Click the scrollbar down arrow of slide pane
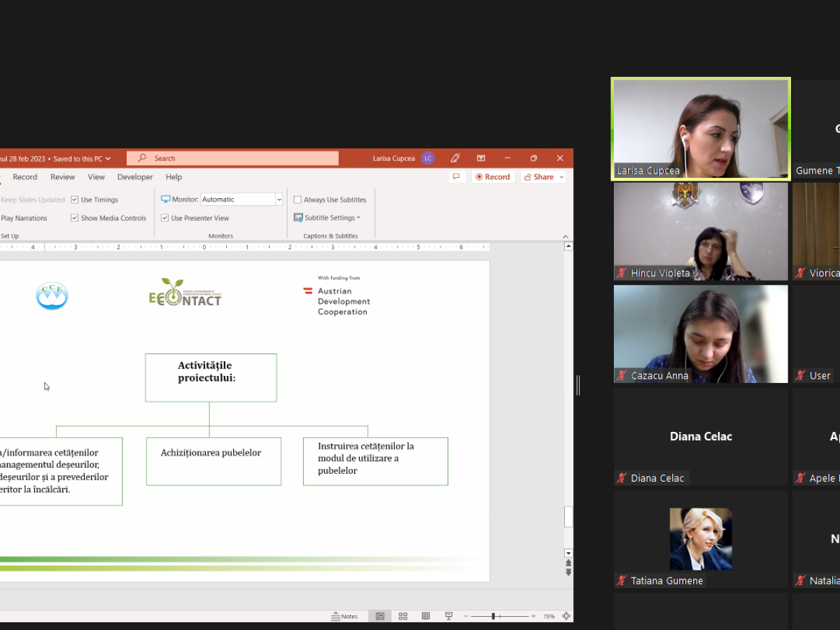This screenshot has height=630, width=840. tap(568, 553)
